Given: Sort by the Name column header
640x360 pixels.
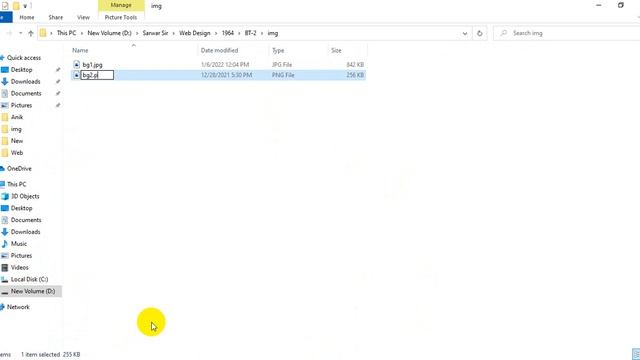Looking at the screenshot, I should (80, 50).
